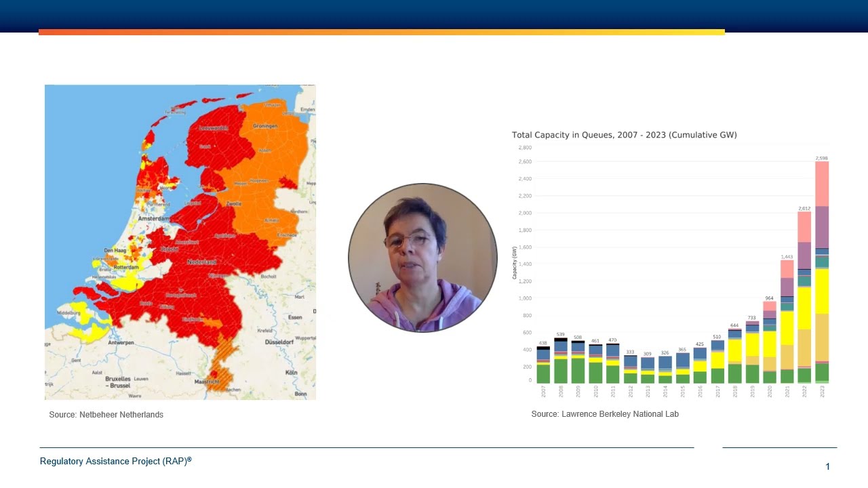Click the slide page number 1
The height and width of the screenshot is (488, 868).
point(827,466)
